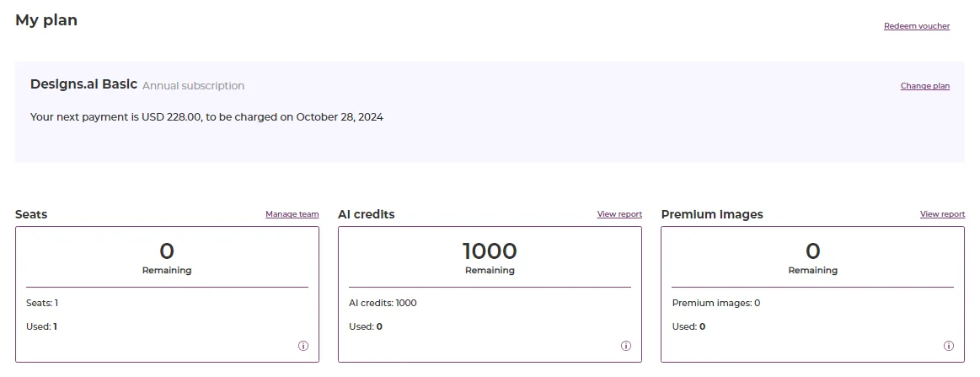The width and height of the screenshot is (980, 377).
Task: Select the My plan heading
Action: click(46, 20)
